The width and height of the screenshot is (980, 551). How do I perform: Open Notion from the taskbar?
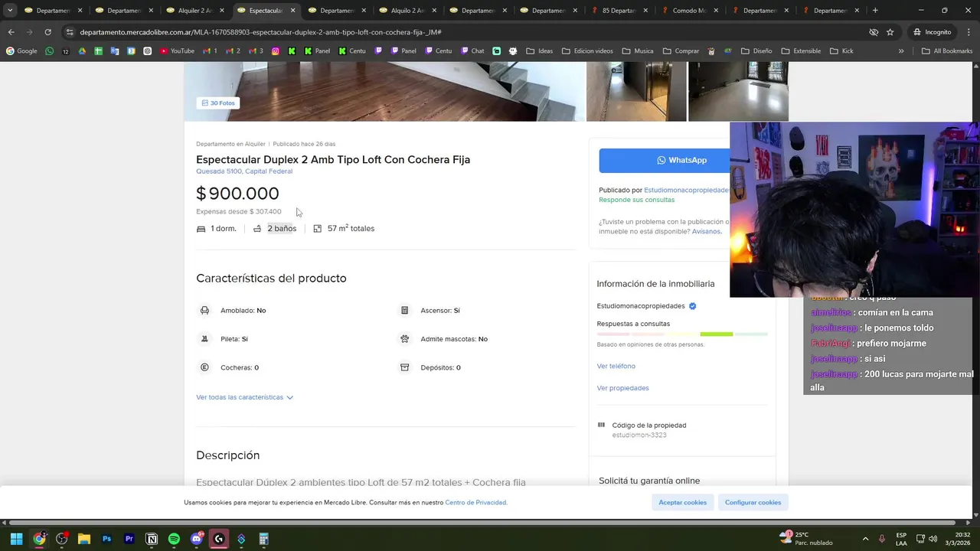click(x=152, y=539)
